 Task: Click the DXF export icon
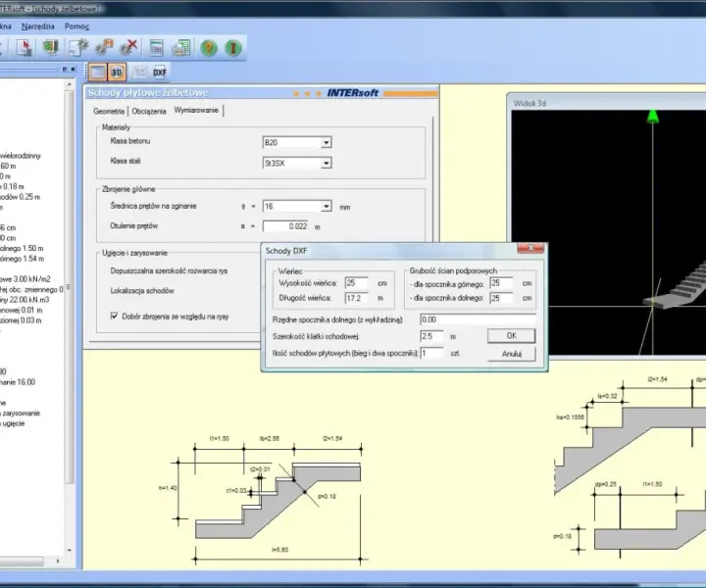coord(160,73)
